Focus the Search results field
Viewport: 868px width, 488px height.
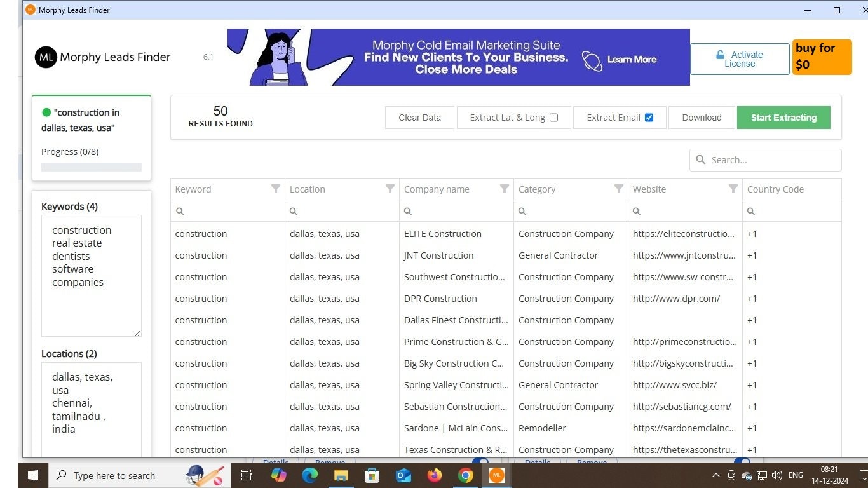click(x=766, y=160)
